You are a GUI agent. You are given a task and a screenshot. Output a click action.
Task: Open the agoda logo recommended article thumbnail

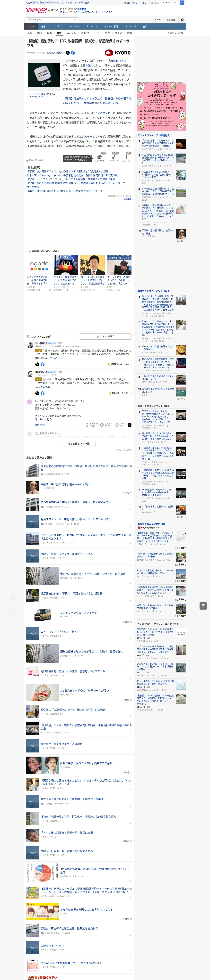[39, 265]
